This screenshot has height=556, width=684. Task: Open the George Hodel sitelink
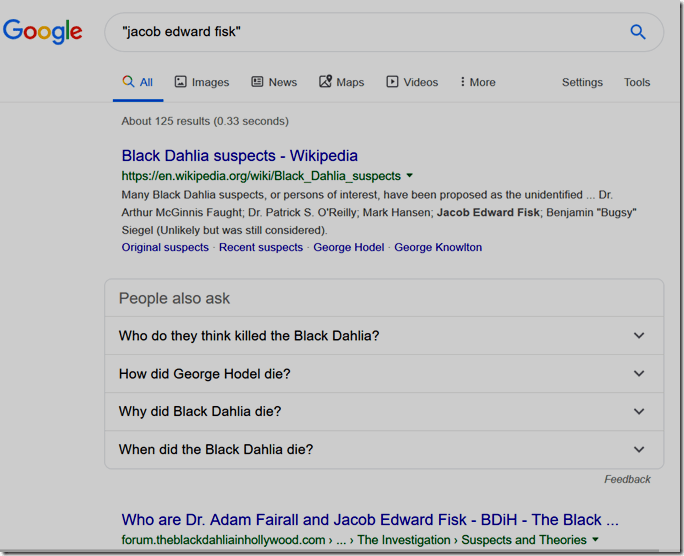point(348,247)
